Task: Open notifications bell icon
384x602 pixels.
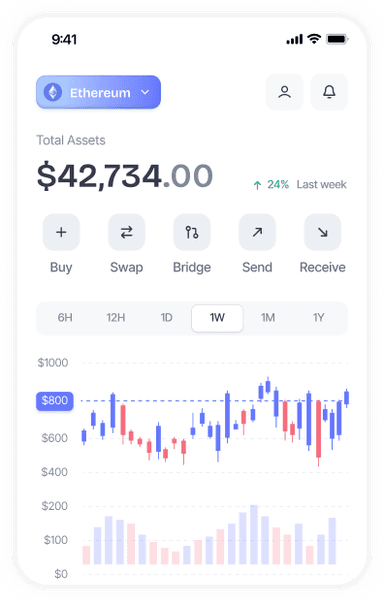Action: click(x=329, y=92)
